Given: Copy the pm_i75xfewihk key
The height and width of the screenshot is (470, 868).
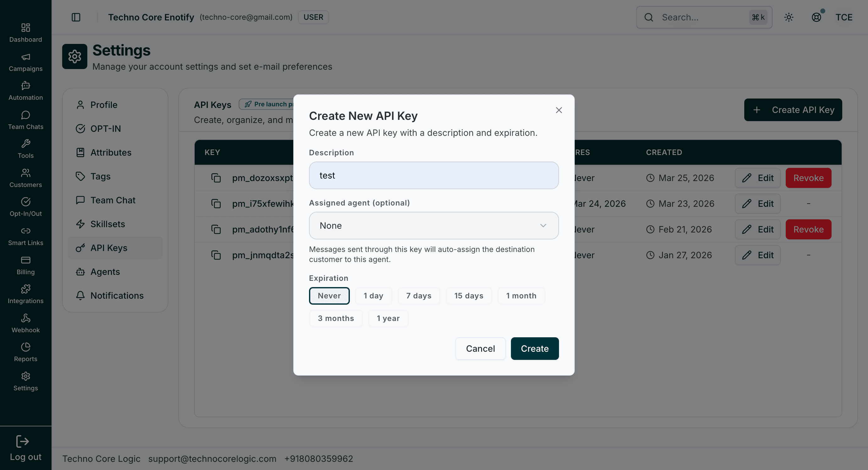Looking at the screenshot, I should [216, 204].
